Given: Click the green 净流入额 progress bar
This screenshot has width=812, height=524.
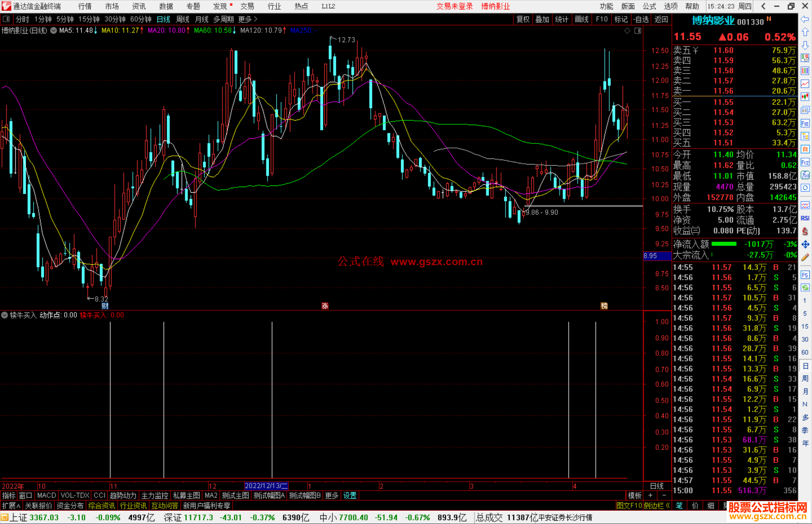Looking at the screenshot, I should pos(724,244).
